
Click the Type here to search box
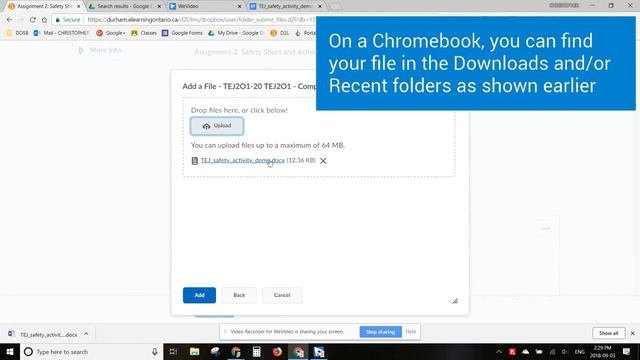[92, 351]
